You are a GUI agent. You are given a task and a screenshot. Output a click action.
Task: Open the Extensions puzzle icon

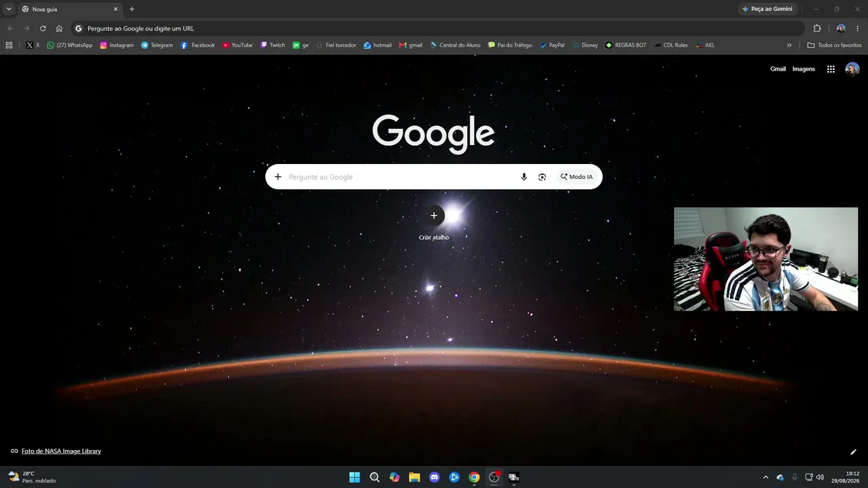(817, 28)
